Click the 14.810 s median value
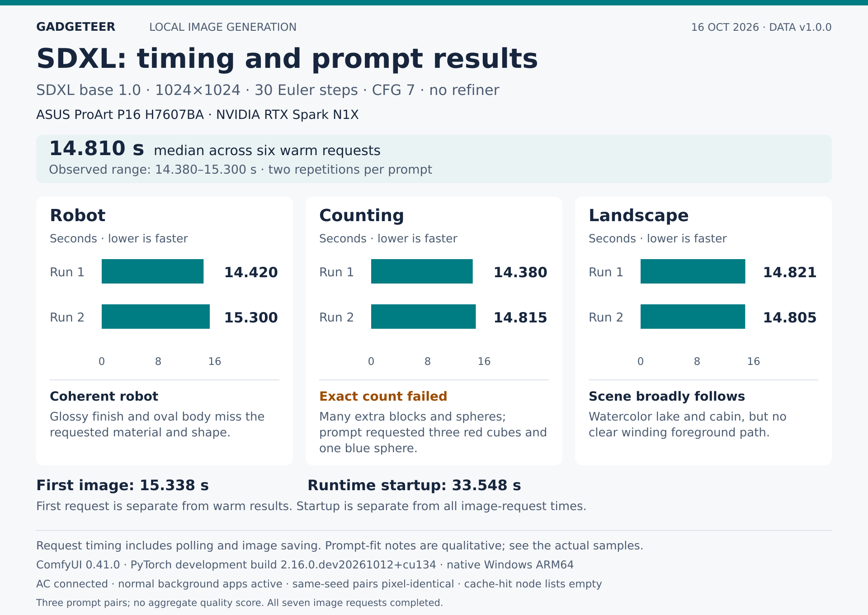 coord(97,149)
